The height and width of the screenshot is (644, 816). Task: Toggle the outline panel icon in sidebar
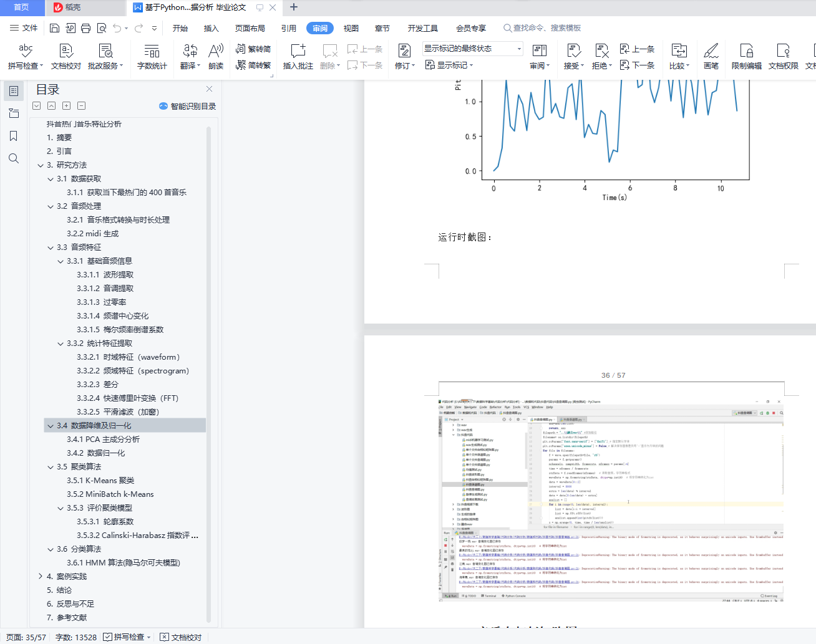coord(14,91)
